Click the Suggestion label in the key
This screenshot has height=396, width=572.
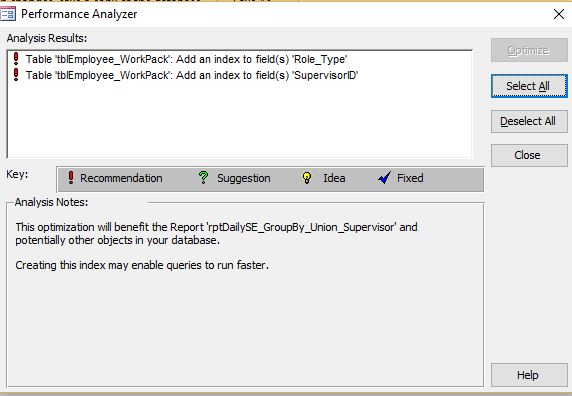pos(244,178)
